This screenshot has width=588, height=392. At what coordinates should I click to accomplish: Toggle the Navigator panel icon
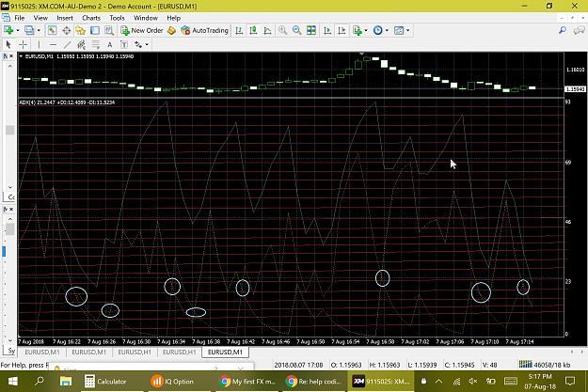[80, 30]
